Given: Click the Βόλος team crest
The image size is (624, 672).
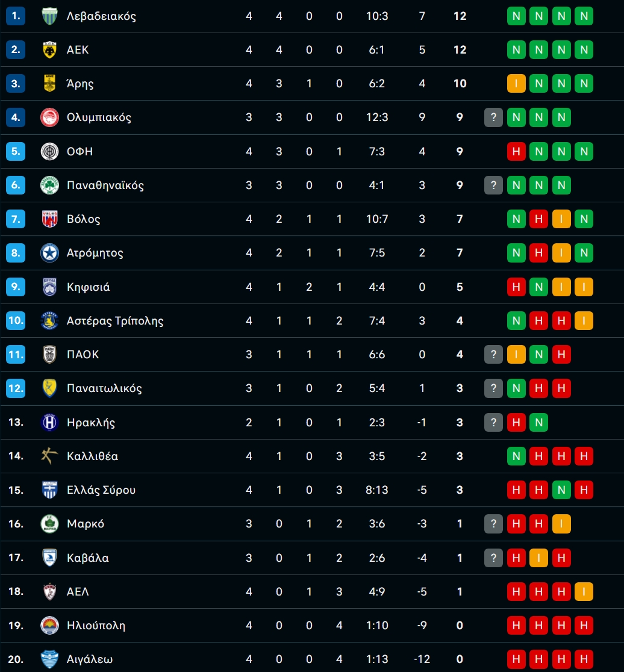Looking at the screenshot, I should pyautogui.click(x=49, y=219).
